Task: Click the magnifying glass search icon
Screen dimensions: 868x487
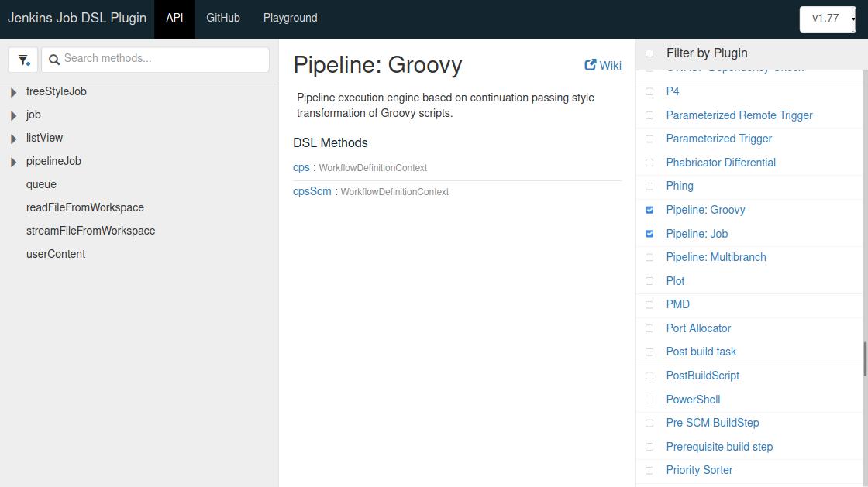Action: pos(54,60)
